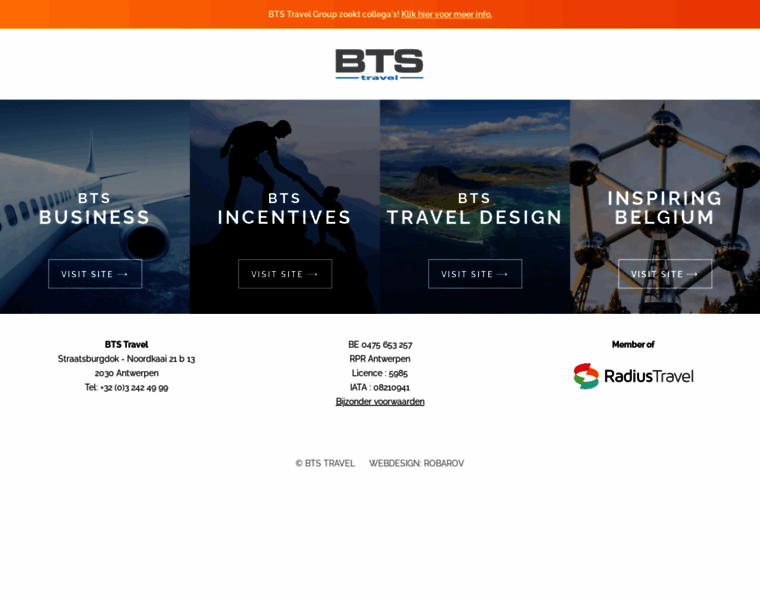Visit site for Inspiring Belgium

[665, 274]
